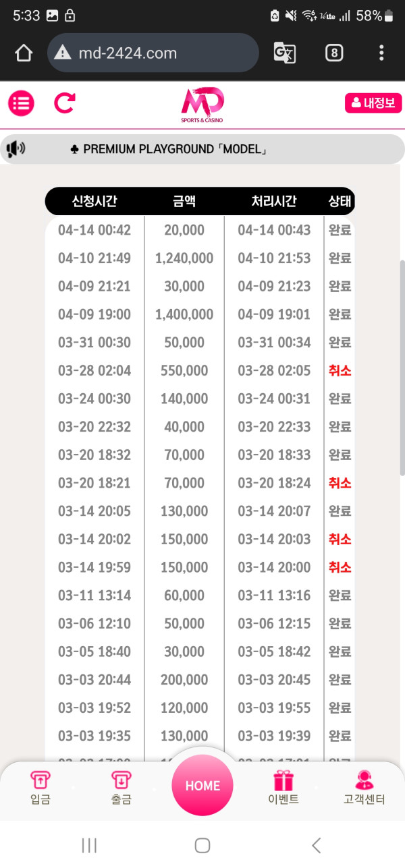Focus the md-2424.com address bar
The height and width of the screenshot is (868, 405).
tap(153, 53)
